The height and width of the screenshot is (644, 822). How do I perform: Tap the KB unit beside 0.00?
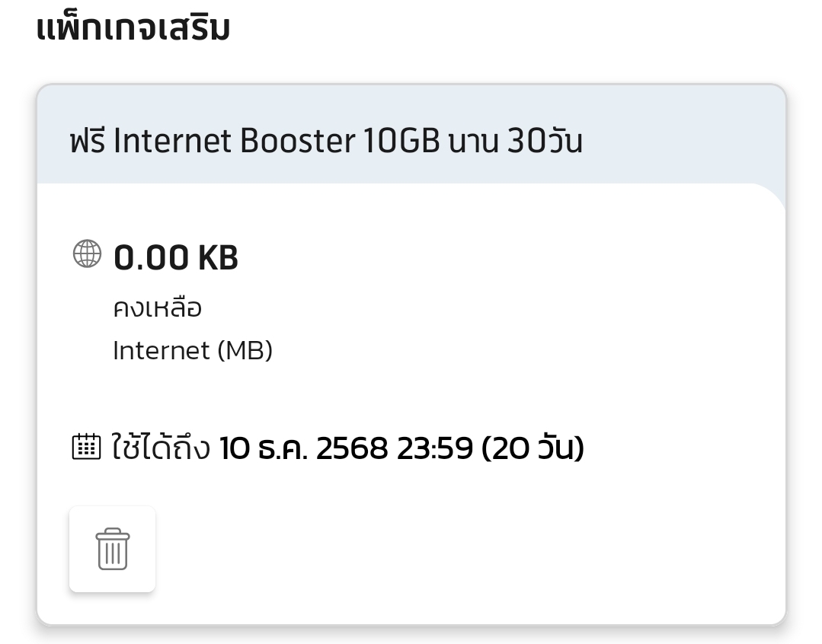218,258
